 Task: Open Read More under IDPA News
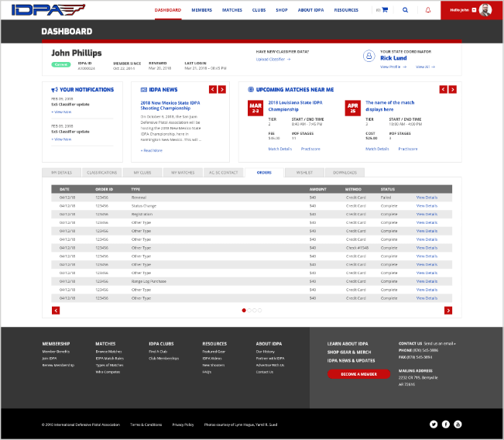(152, 150)
